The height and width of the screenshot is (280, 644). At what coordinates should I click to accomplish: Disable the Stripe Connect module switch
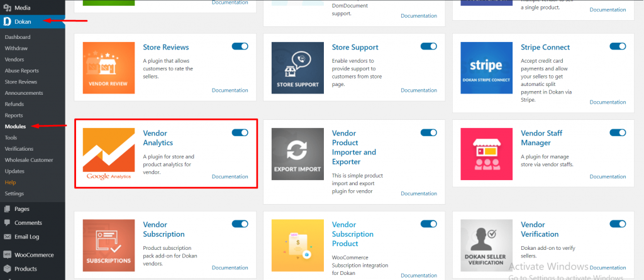(618, 46)
